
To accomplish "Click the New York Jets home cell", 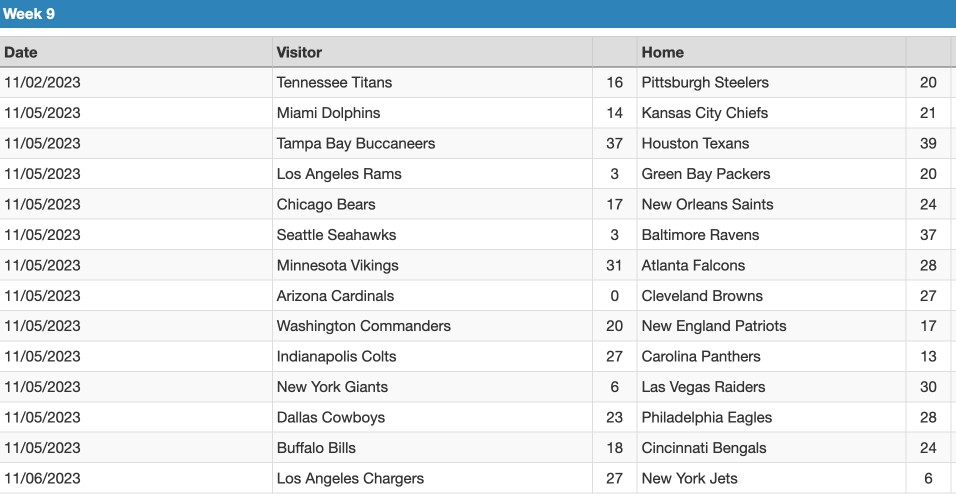I will pos(771,479).
